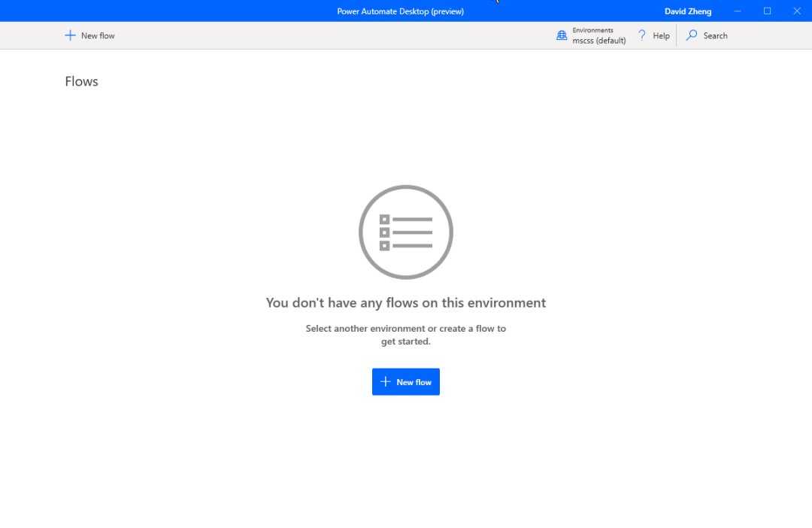Close the Power Automate Desktop window
The image size is (812, 528).
797,11
